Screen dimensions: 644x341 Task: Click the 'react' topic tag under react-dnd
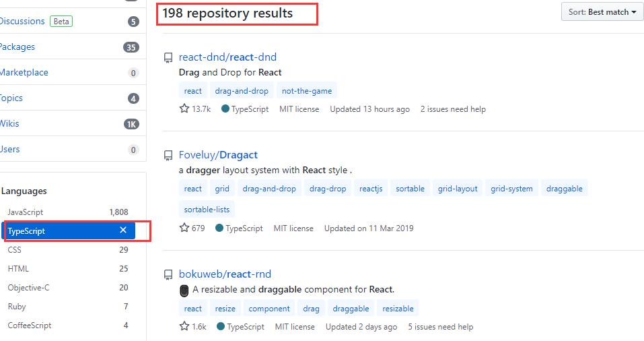[x=193, y=90]
